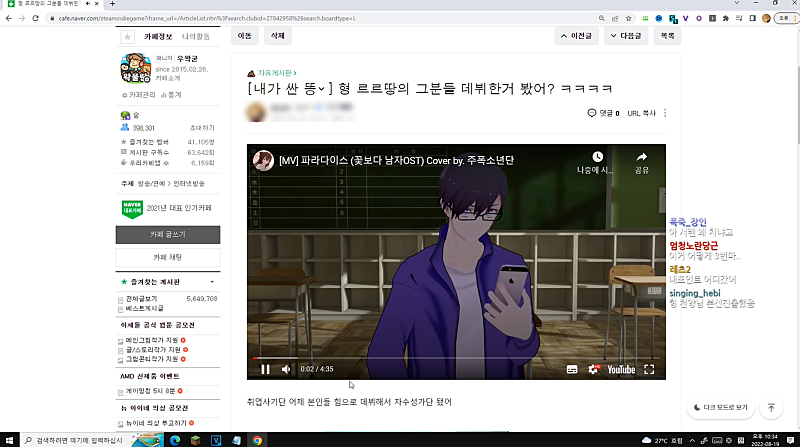
Task: Click 카페 채팅 button
Action: (x=168, y=257)
